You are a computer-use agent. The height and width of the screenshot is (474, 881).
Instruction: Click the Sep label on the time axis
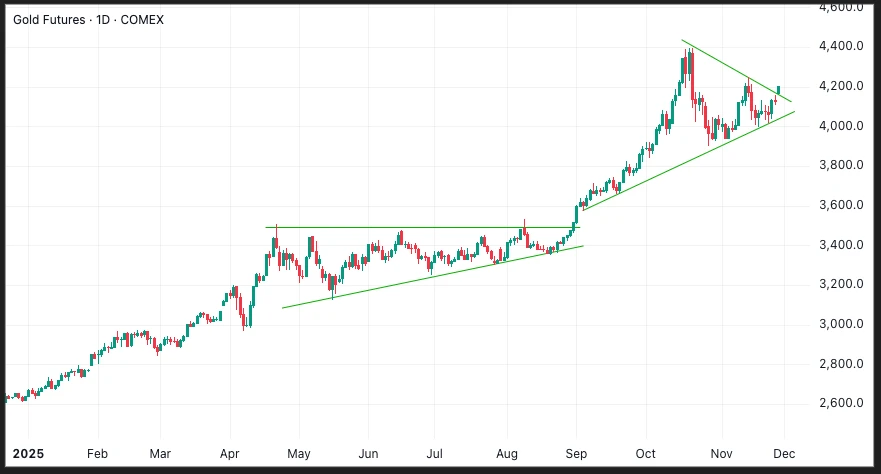point(577,452)
